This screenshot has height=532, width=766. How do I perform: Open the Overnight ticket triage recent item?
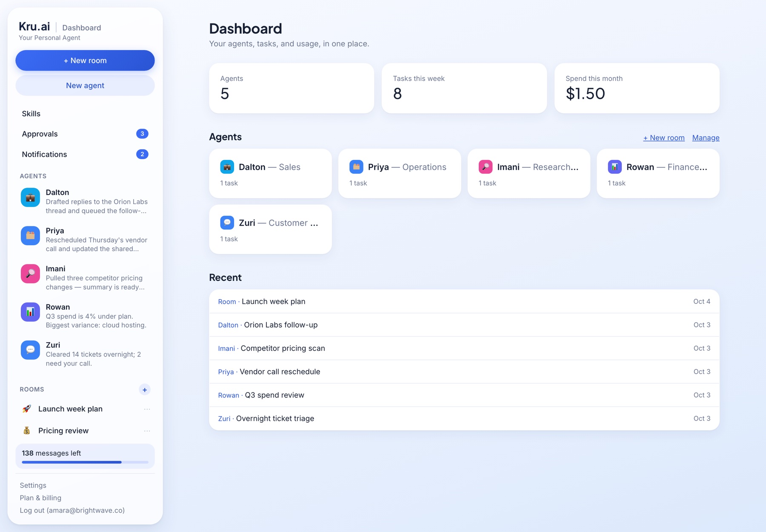pyautogui.click(x=464, y=418)
